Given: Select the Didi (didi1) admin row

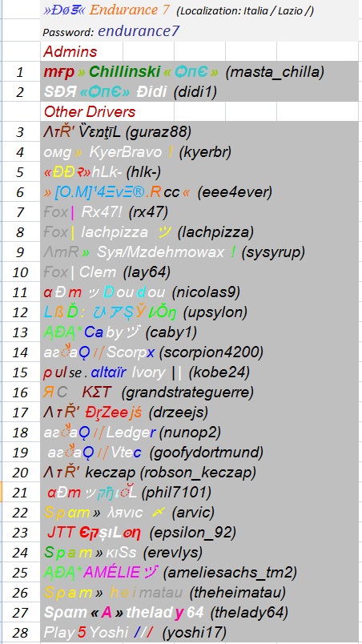Looking at the screenshot, I should 199,91.
